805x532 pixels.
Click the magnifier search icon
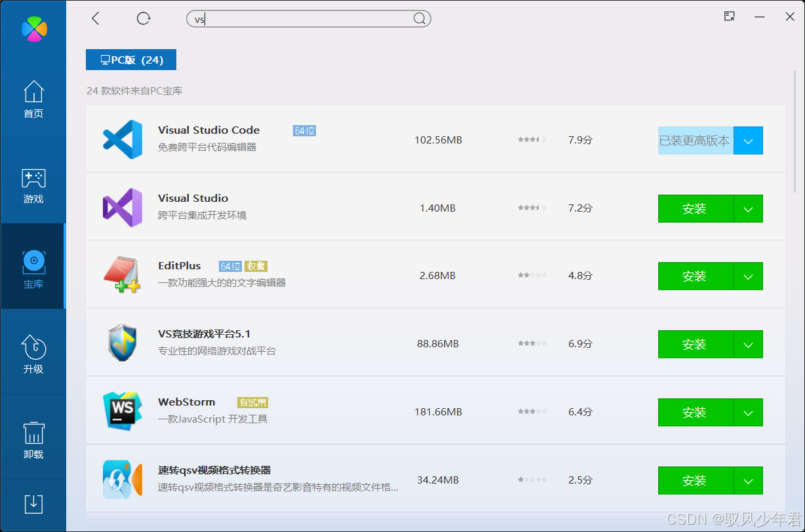(x=420, y=19)
